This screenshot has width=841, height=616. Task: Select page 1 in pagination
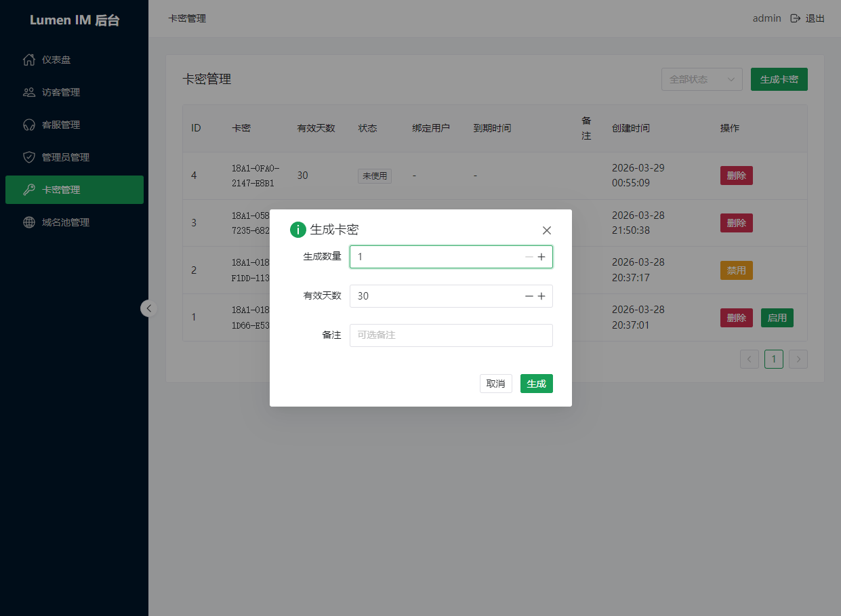click(x=774, y=359)
